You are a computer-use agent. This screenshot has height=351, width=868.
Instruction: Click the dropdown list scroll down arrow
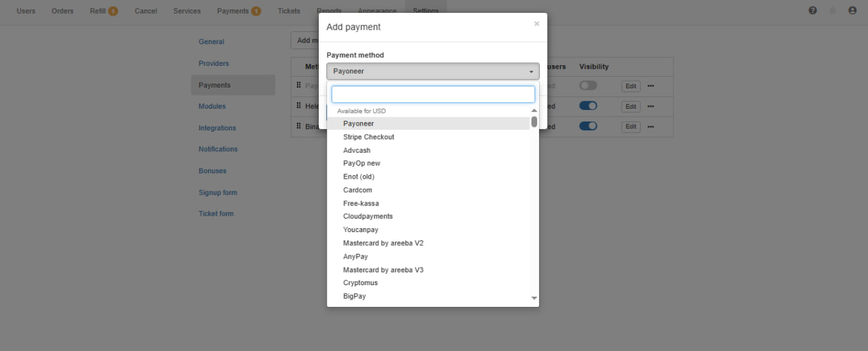[534, 298]
